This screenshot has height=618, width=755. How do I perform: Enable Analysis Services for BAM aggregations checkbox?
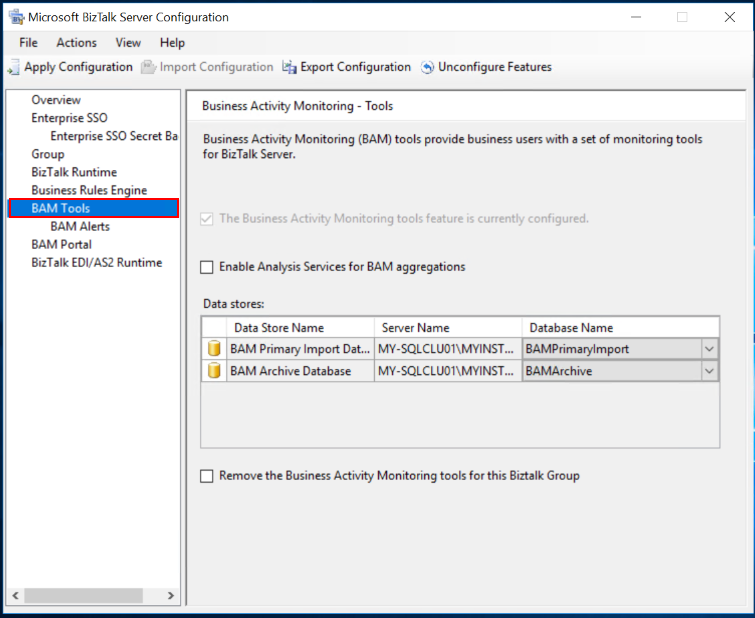click(207, 267)
